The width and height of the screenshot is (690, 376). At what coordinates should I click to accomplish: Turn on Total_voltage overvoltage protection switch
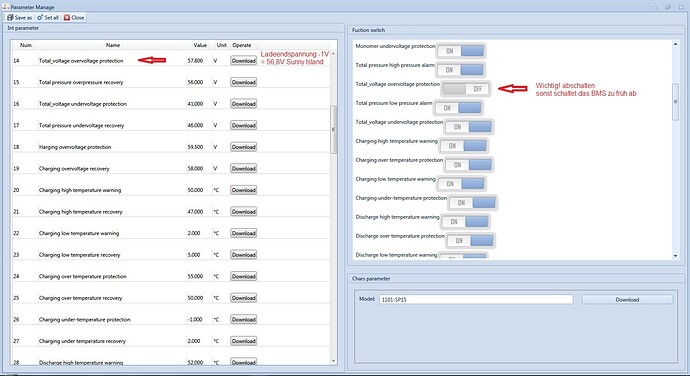tap(466, 89)
